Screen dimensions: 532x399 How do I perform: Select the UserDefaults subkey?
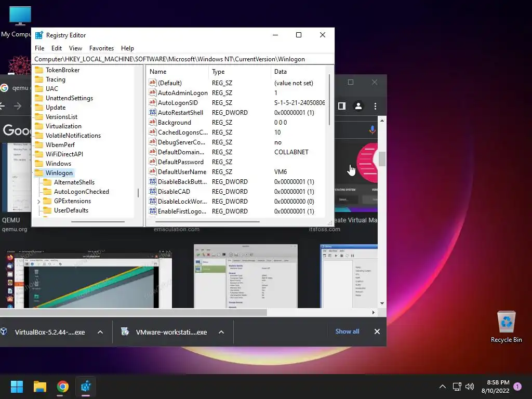pos(71,210)
